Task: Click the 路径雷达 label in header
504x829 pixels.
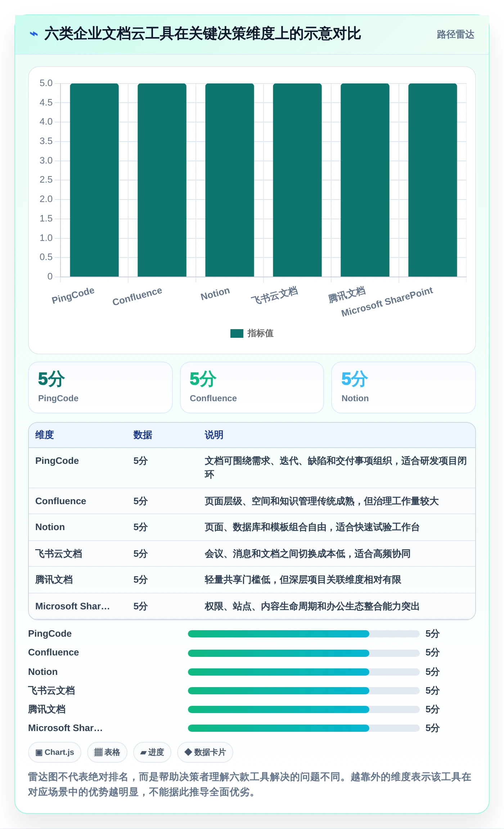Action: (x=455, y=35)
